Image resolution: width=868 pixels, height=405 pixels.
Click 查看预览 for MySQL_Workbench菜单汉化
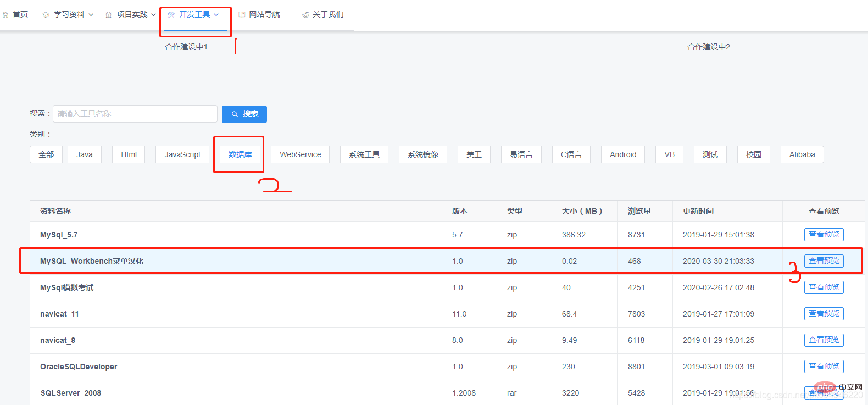(824, 261)
